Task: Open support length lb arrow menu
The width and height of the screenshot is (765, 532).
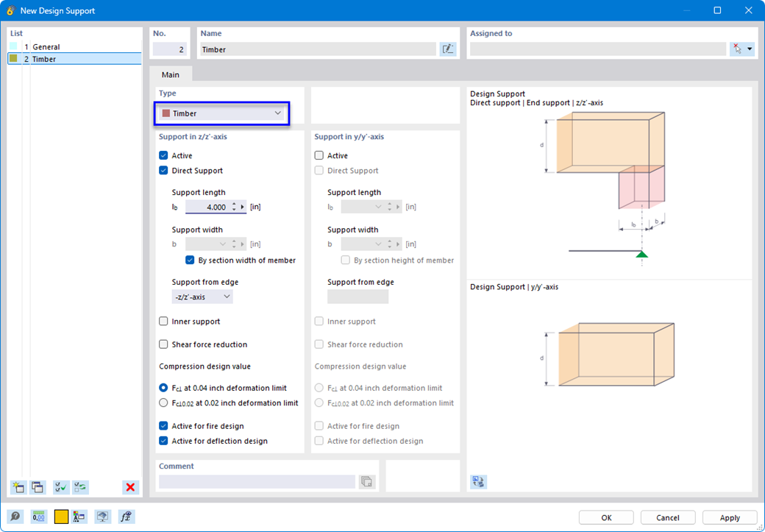Action: coord(243,207)
